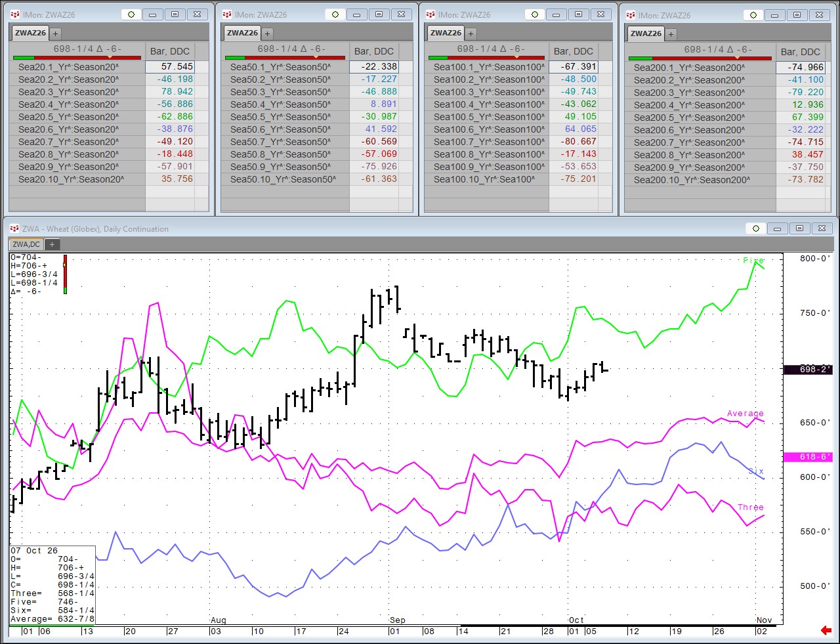Click the app icon of the Sea100 IMon window

tap(430, 14)
